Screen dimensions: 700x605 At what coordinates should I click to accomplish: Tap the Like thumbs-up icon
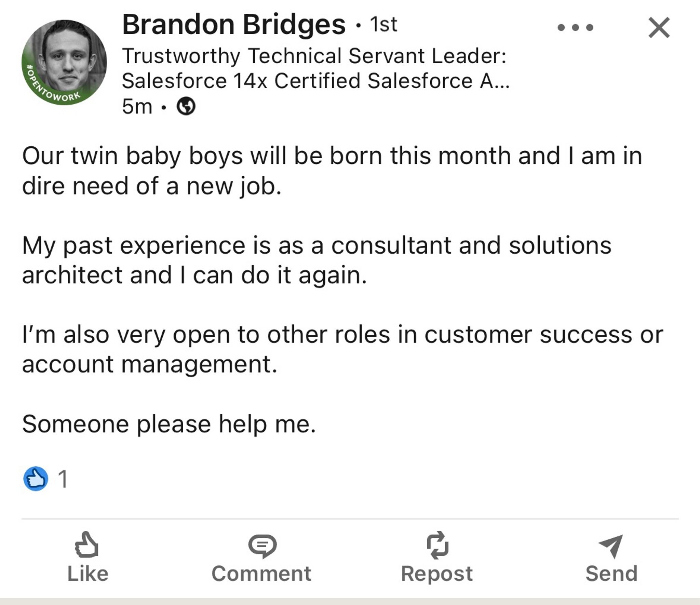point(87,544)
